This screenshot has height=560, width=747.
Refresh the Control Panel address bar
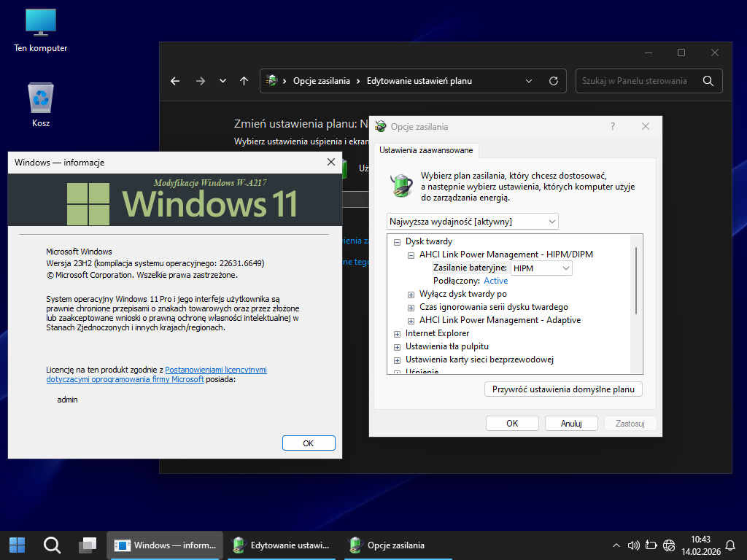pos(553,81)
